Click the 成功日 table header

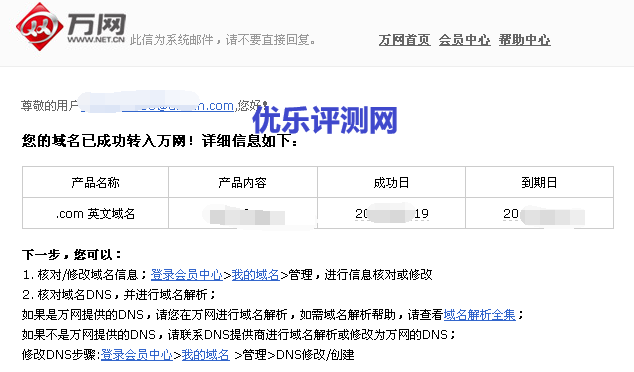coord(391,182)
